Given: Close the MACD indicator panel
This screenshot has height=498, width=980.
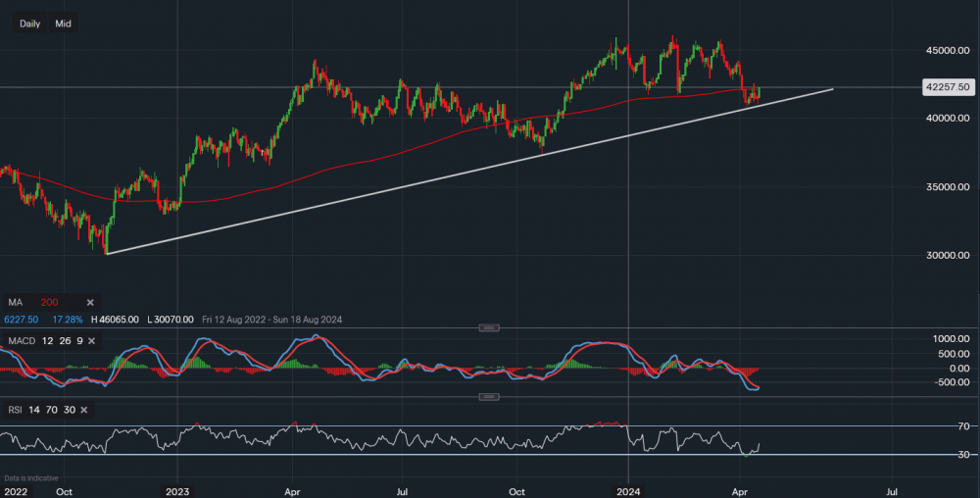Looking at the screenshot, I should pyautogui.click(x=90, y=341).
